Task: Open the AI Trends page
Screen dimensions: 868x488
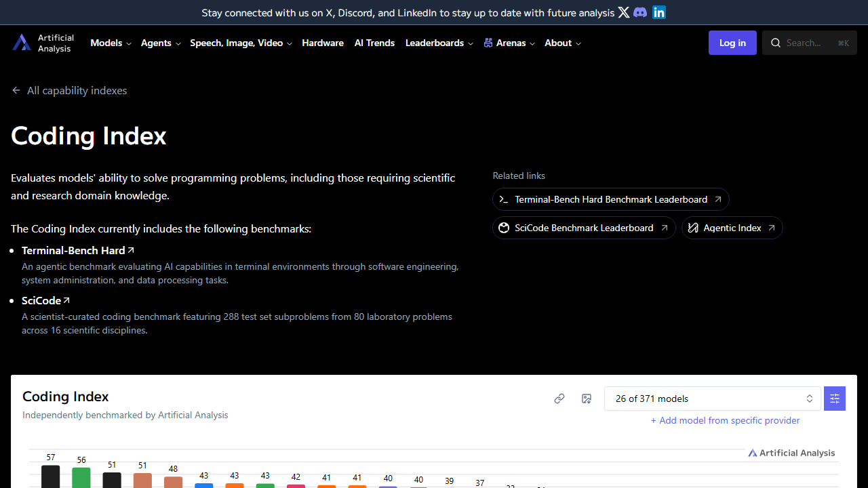Action: [374, 43]
